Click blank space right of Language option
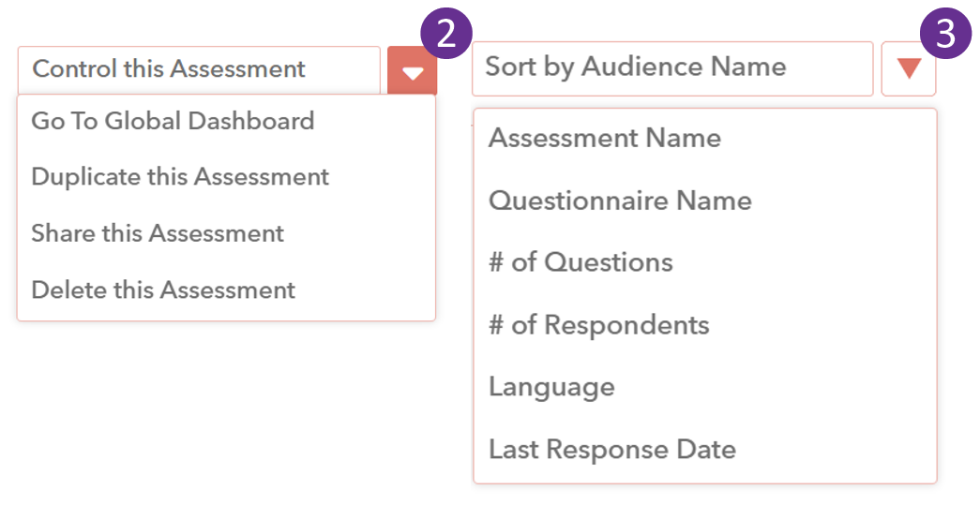 [x=775, y=387]
